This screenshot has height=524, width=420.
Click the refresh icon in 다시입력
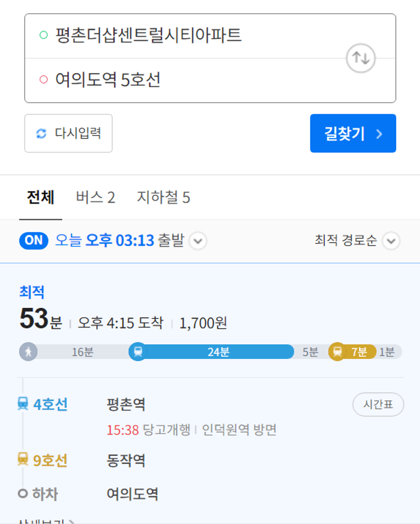[x=41, y=134]
